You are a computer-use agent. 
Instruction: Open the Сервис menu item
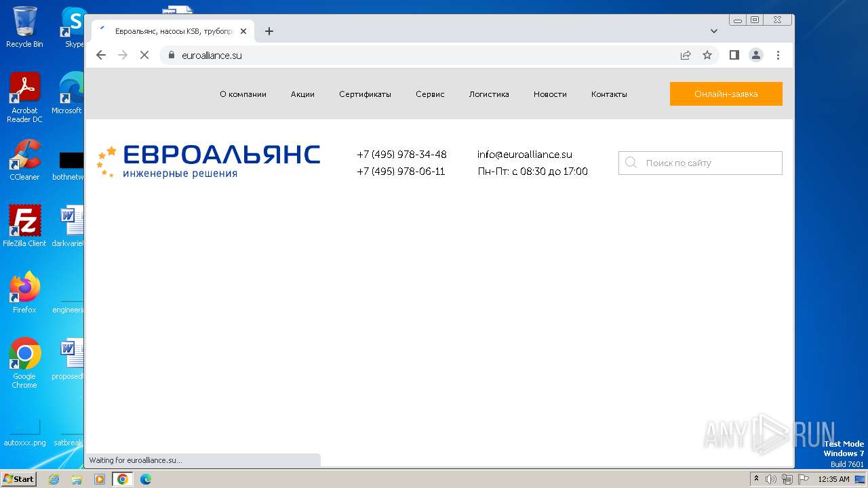[430, 94]
